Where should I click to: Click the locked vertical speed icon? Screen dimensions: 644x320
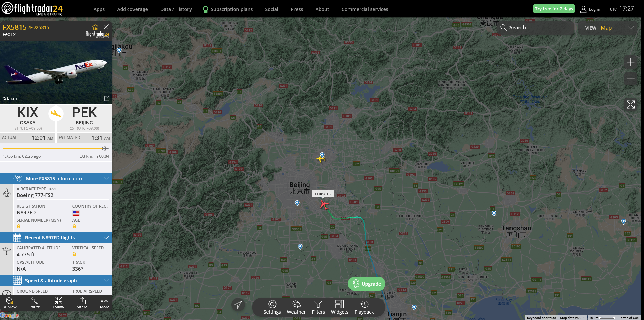tap(74, 254)
